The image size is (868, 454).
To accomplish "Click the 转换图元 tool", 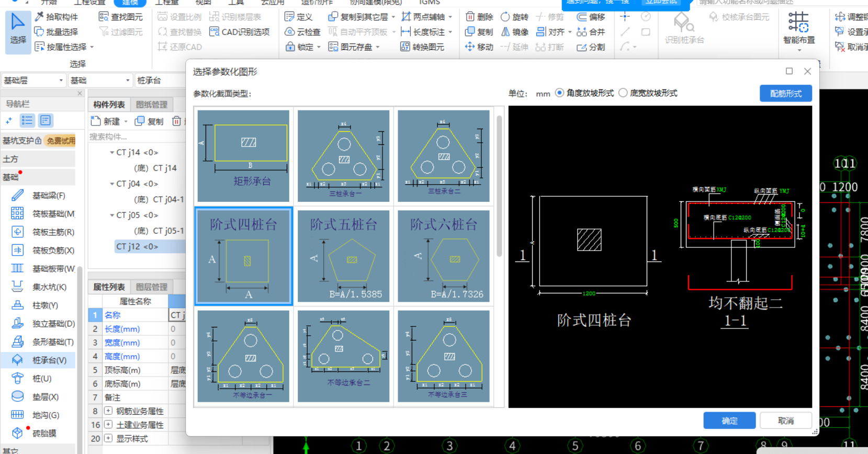I will [x=422, y=47].
